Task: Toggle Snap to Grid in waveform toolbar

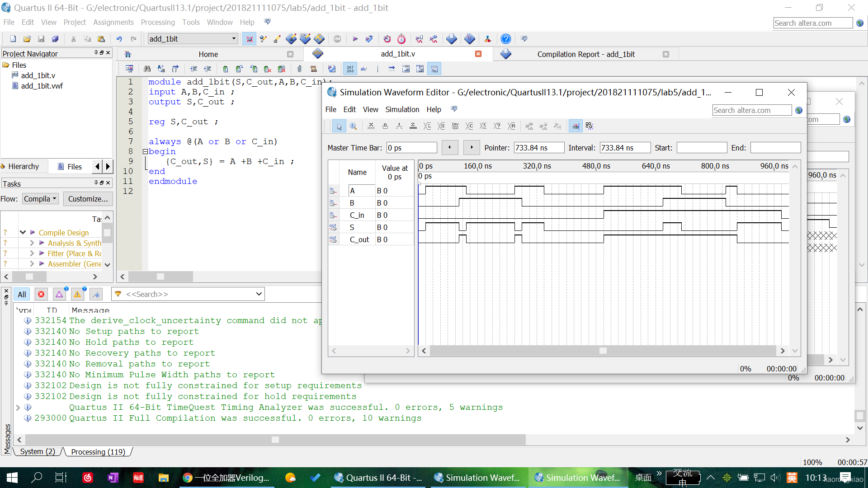Action: pos(576,126)
